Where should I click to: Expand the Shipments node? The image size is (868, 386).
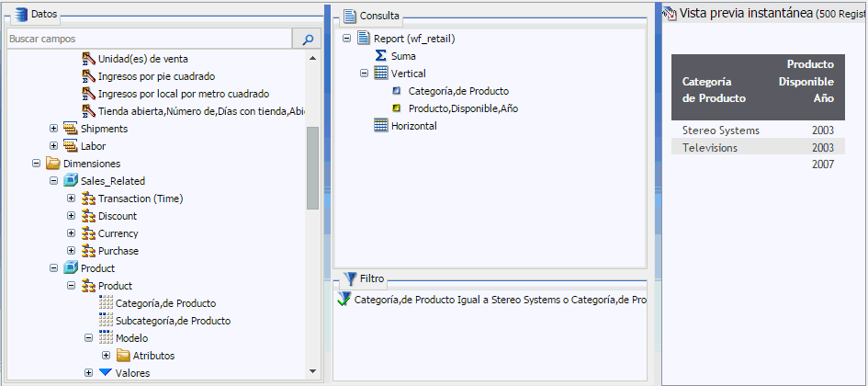53,129
